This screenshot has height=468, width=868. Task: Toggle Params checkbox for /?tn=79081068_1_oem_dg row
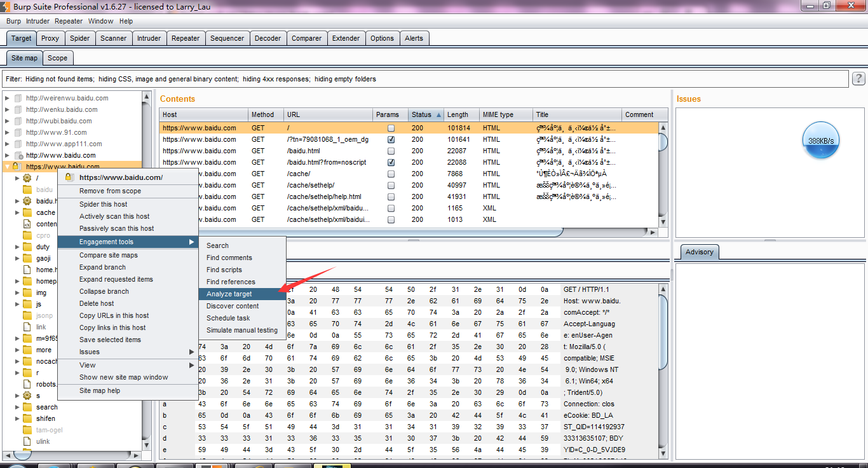pyautogui.click(x=391, y=139)
